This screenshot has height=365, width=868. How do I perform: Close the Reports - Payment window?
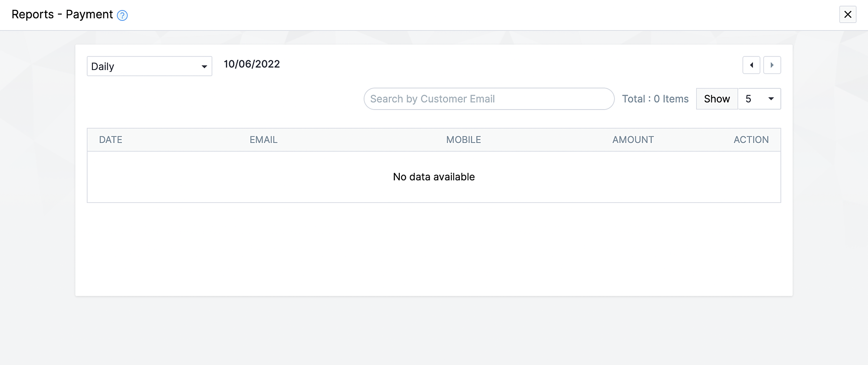pos(848,14)
